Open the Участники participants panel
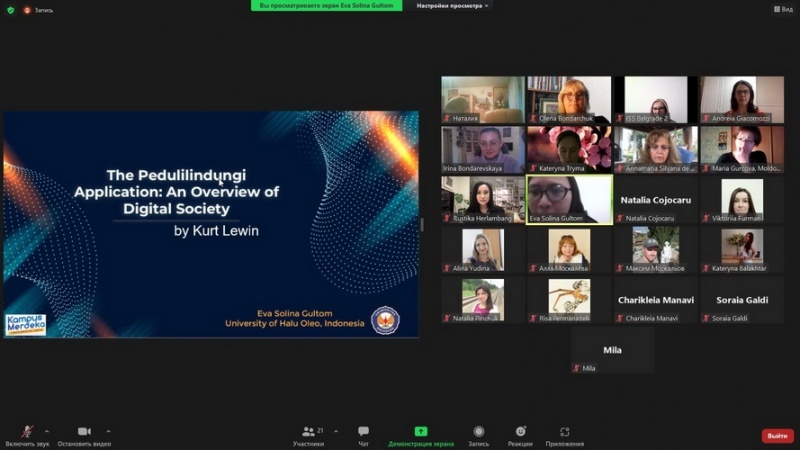 pos(308,432)
